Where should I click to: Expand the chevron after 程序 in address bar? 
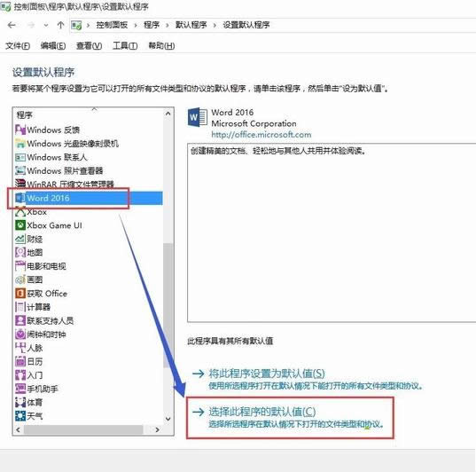pos(167,25)
